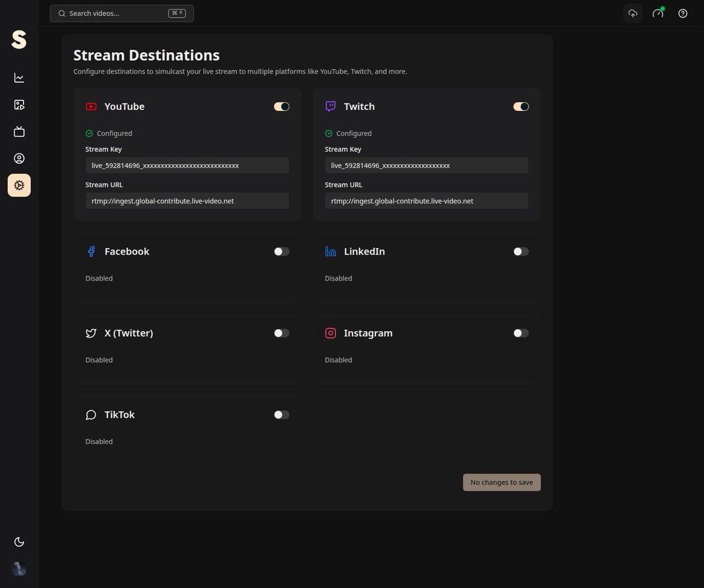Enable the TikTok destination toggle

click(x=282, y=415)
